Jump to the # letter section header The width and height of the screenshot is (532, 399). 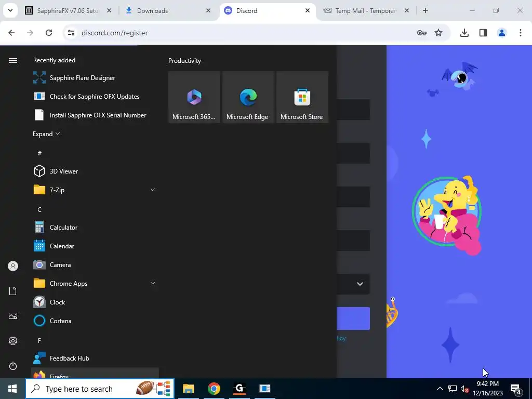(x=39, y=153)
